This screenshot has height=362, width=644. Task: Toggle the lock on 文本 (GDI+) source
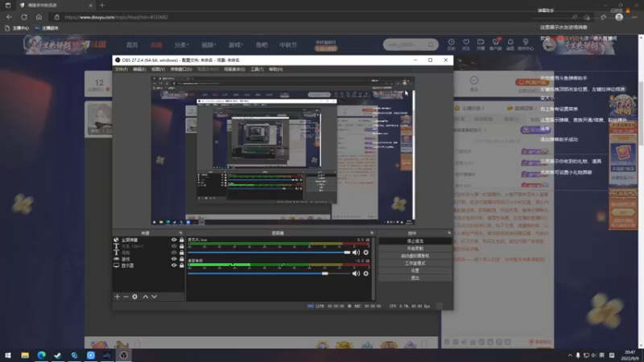click(182, 246)
